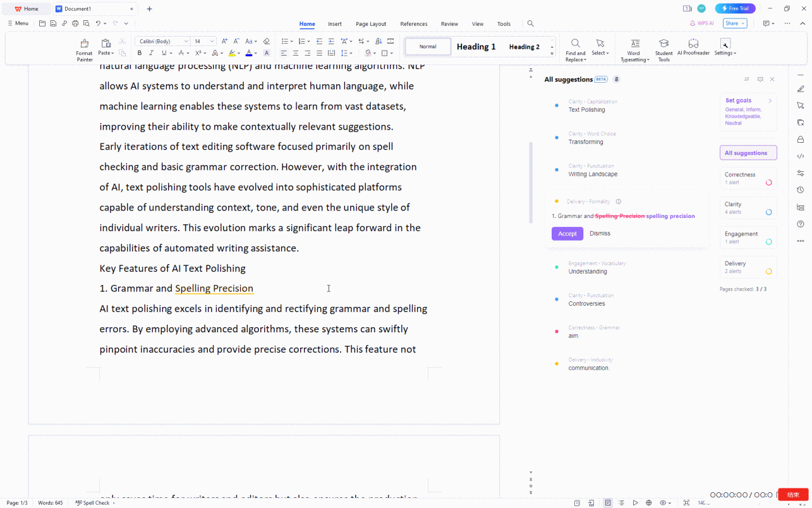Align text left

pyautogui.click(x=284, y=53)
